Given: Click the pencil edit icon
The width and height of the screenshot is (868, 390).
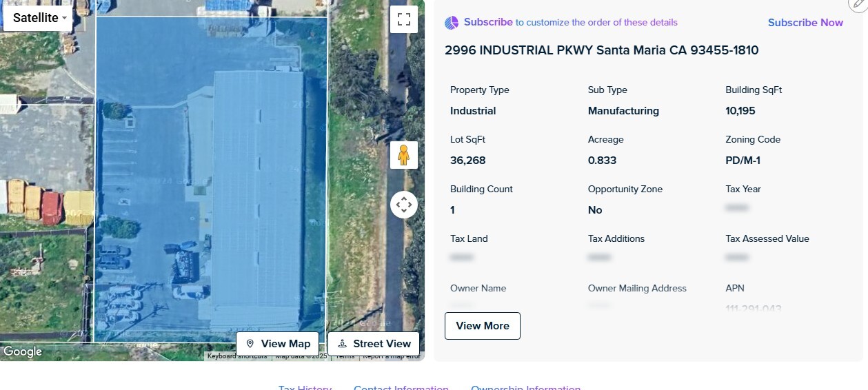Looking at the screenshot, I should coord(858,4).
